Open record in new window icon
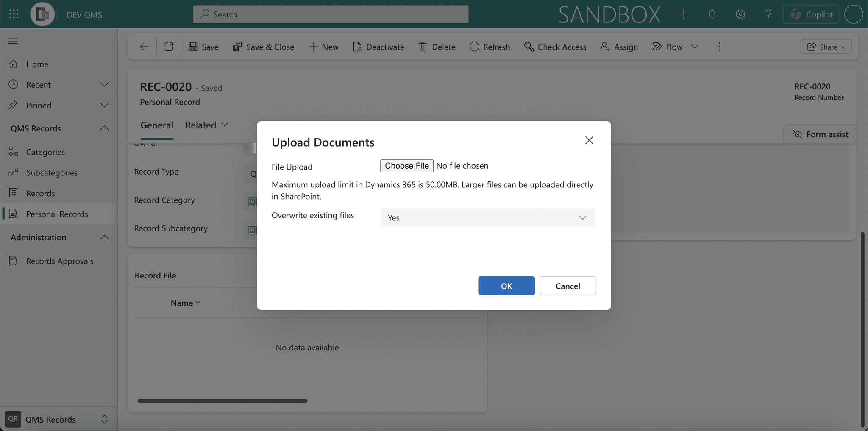Screen dimensions: 868x431 (169, 47)
